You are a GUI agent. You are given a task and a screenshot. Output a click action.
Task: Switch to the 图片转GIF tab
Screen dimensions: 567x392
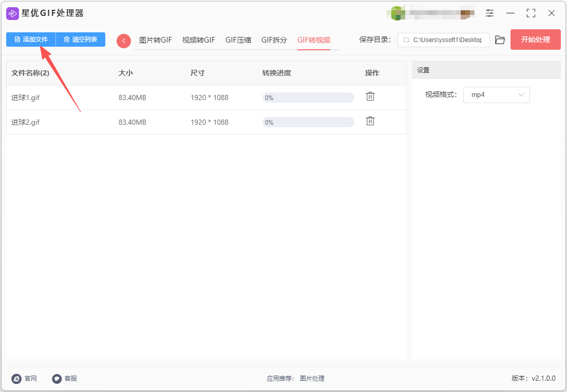click(155, 40)
